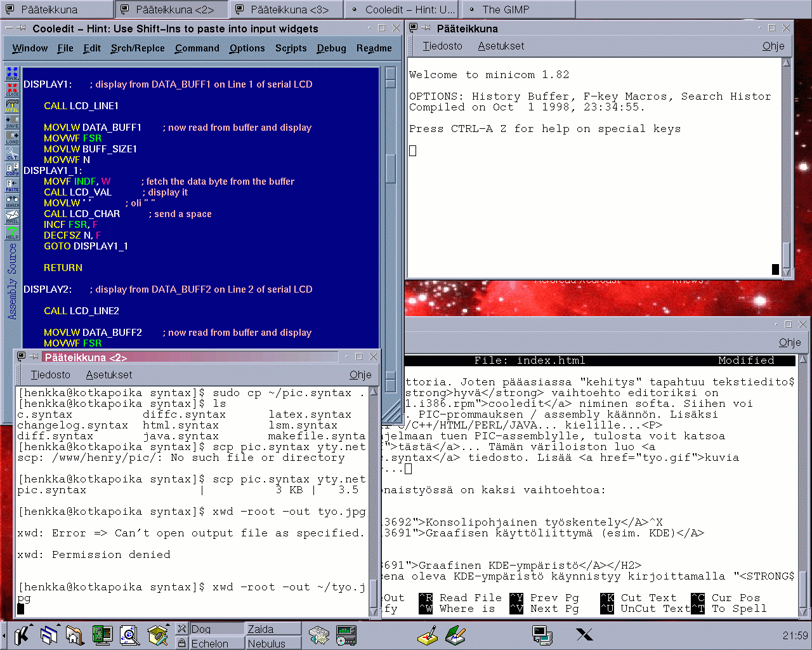Click the window list icon in panel
This screenshot has height=650, width=812.
[49, 635]
